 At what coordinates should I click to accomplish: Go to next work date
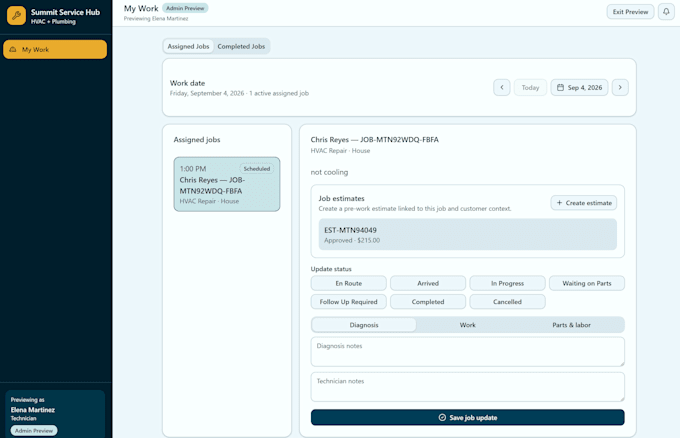[x=620, y=88]
